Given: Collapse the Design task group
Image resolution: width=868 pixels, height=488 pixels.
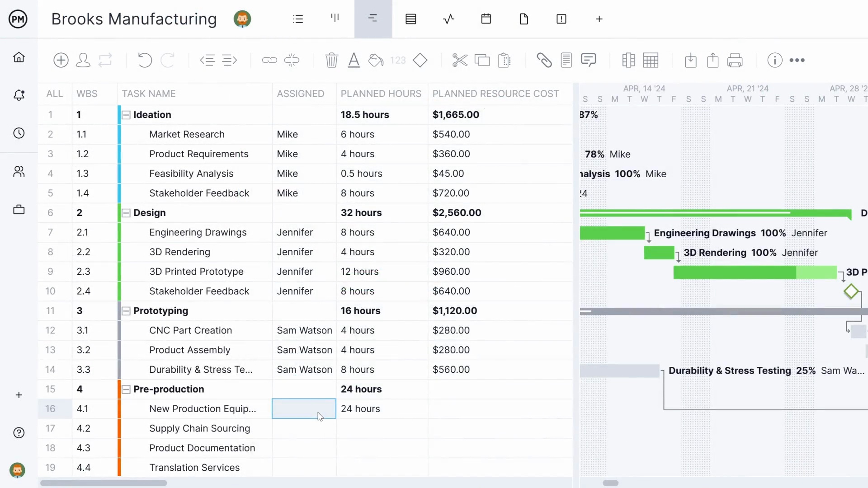Looking at the screenshot, I should click(x=126, y=213).
